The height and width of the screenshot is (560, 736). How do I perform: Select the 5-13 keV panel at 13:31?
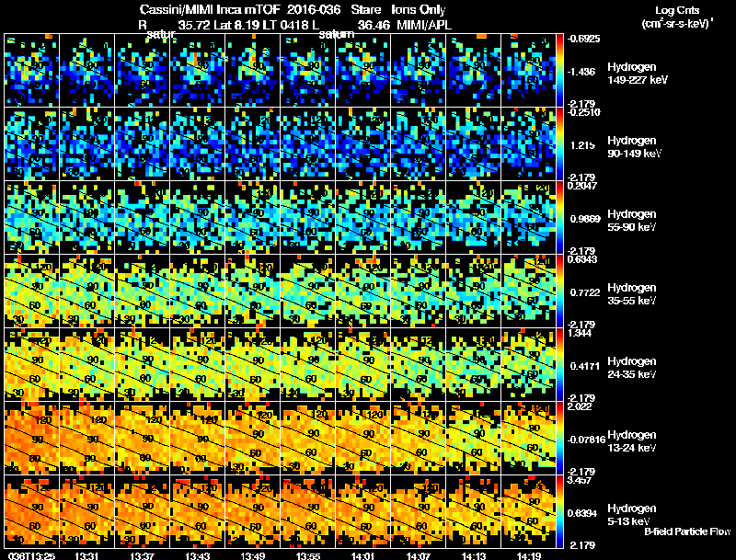87,511
